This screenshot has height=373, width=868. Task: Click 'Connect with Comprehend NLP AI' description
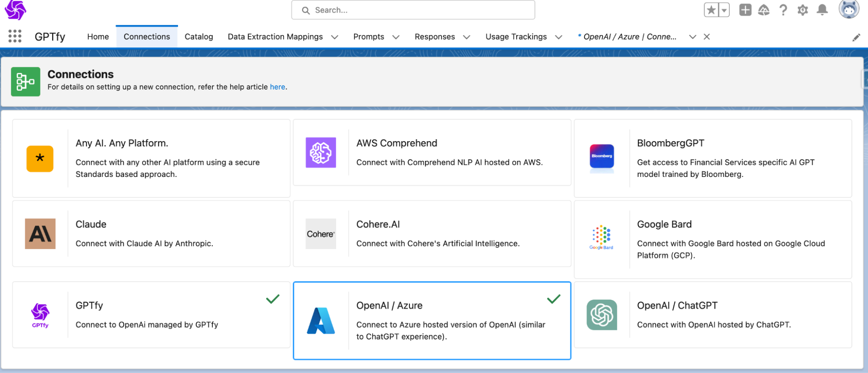point(449,162)
